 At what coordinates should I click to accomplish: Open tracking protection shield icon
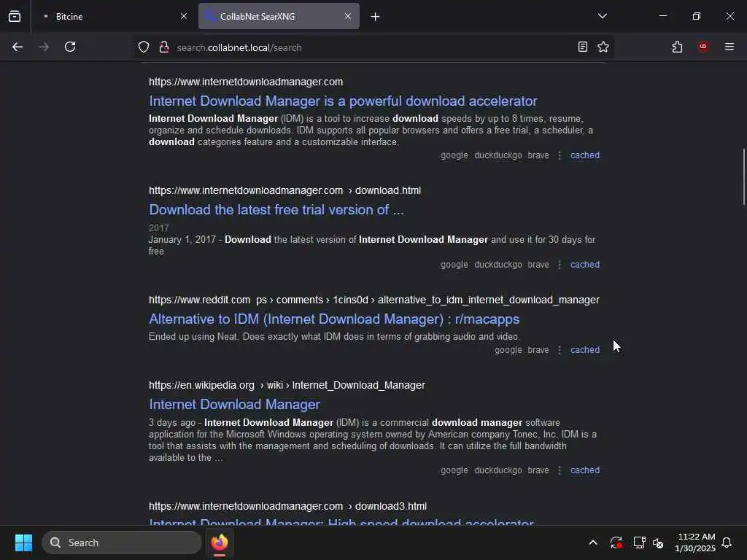(x=144, y=47)
